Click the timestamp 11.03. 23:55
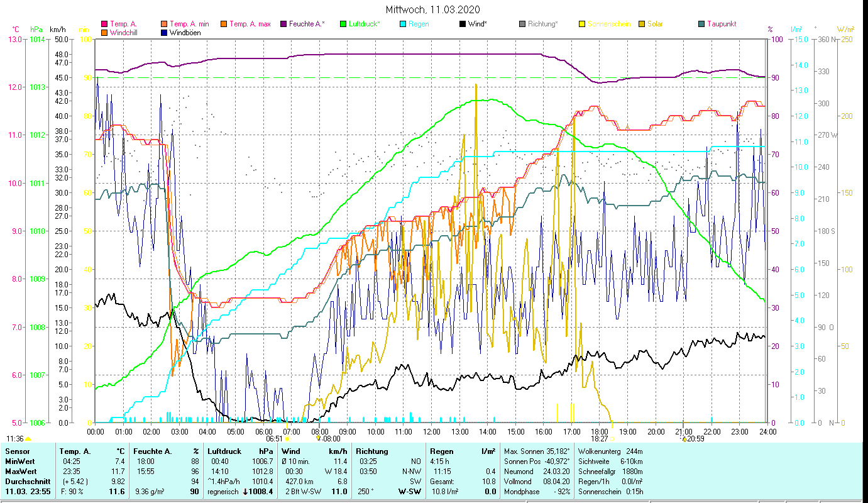Viewport: 868px width, 503px height. [x=28, y=492]
